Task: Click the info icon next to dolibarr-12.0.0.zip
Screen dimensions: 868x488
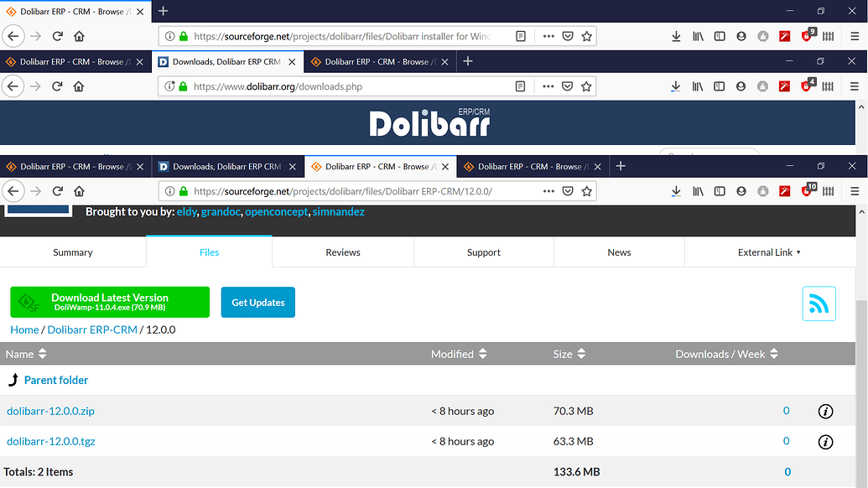Action: coord(824,411)
